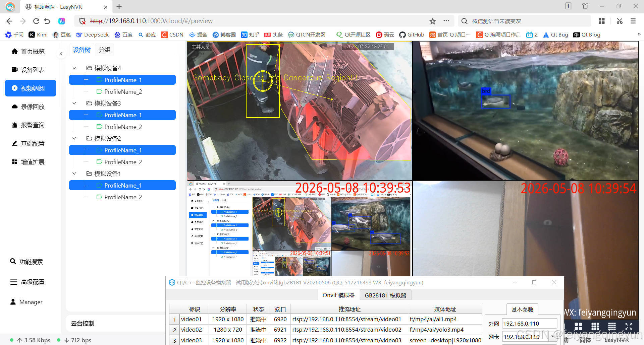Collapse the 模拟设备4 tree node
644x345 pixels.
[x=74, y=68]
